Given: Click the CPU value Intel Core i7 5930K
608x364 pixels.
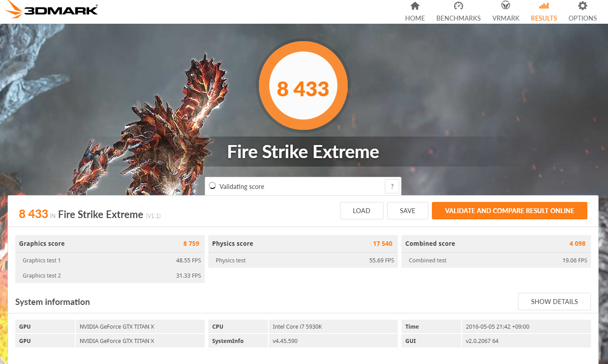Looking at the screenshot, I should coord(298,327).
